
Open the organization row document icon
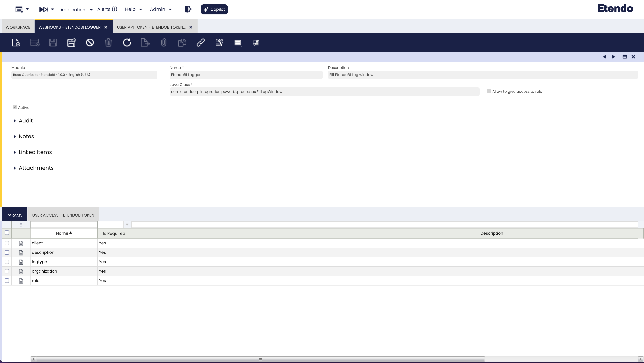21,272
